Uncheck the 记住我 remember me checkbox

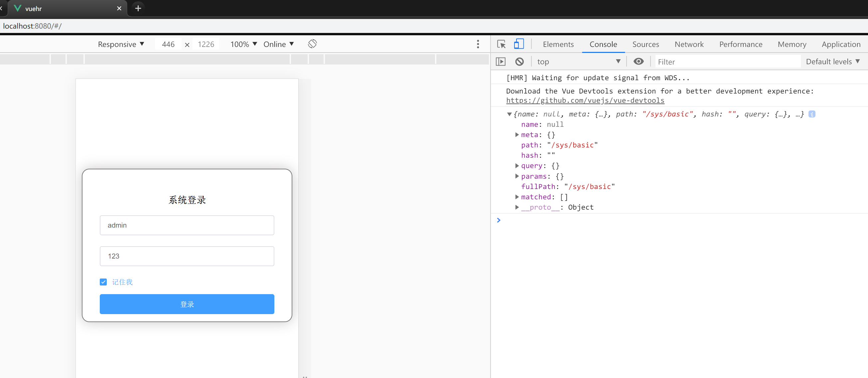pyautogui.click(x=103, y=282)
